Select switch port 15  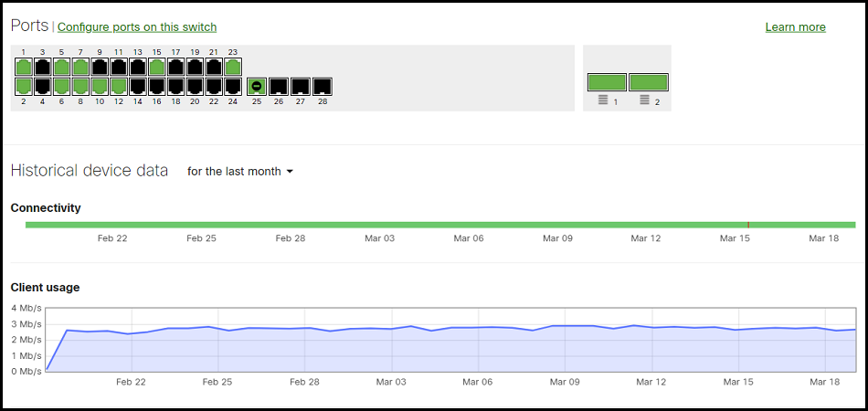156,67
